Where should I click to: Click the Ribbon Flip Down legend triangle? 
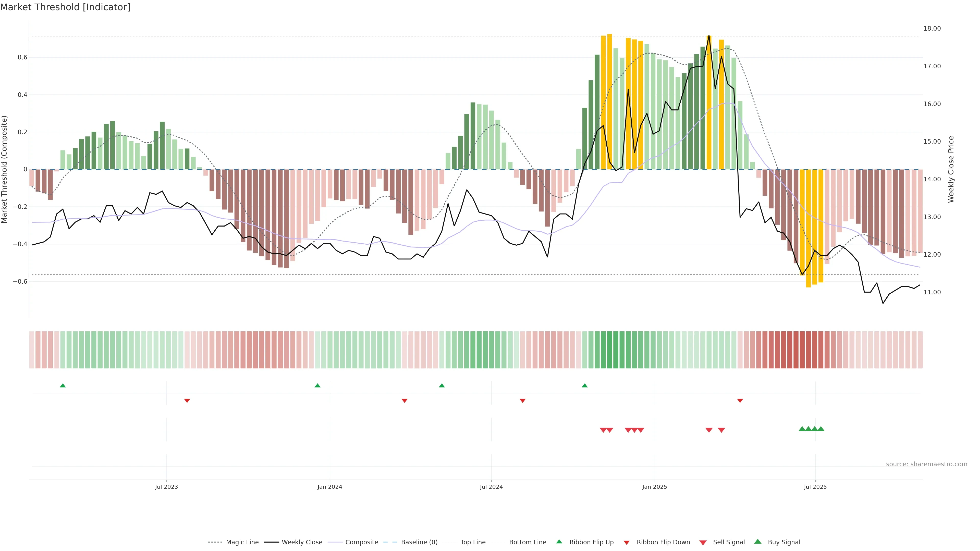(627, 543)
